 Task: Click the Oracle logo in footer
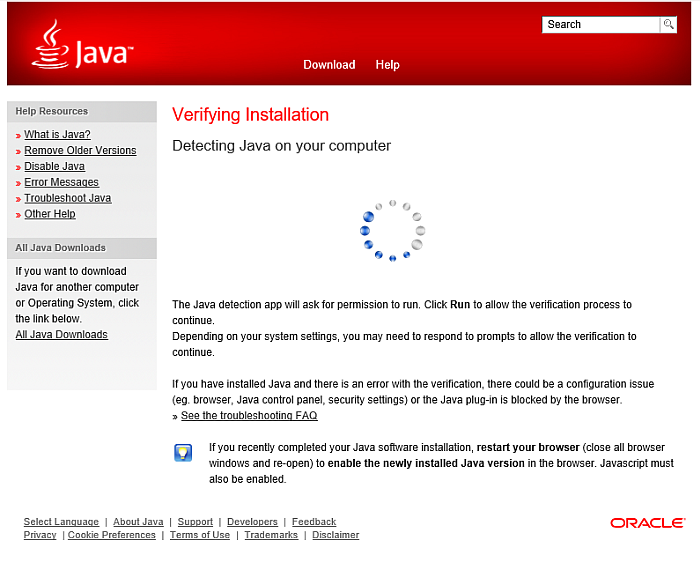tap(647, 523)
